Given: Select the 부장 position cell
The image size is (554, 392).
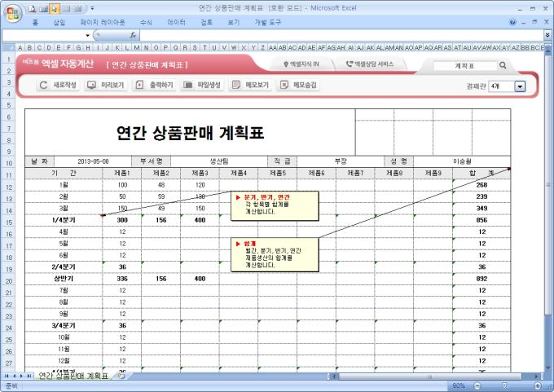Looking at the screenshot, I should [341, 161].
